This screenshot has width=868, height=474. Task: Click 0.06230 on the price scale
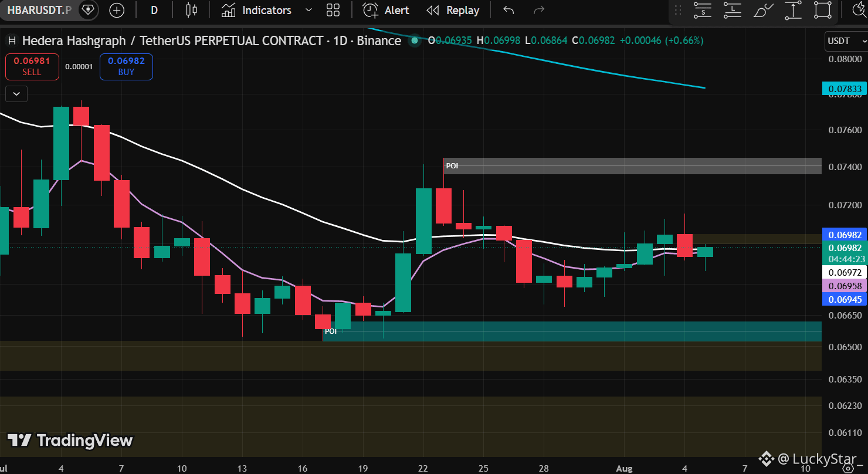[845, 406]
